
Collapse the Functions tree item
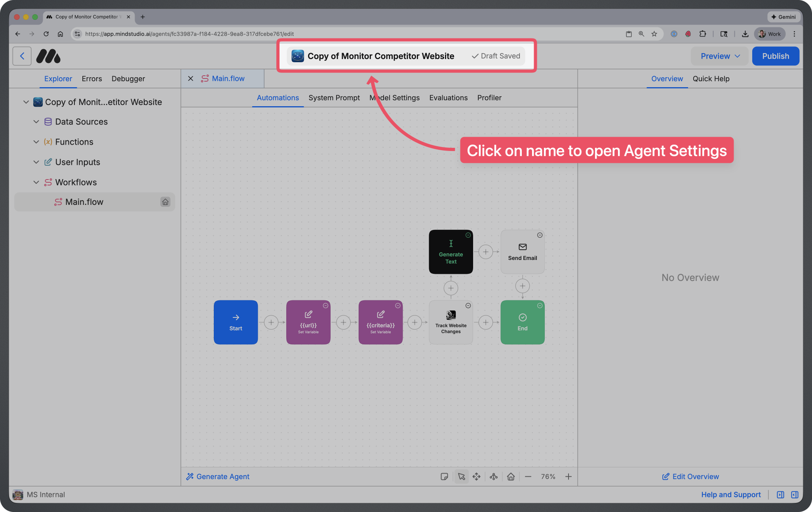coord(36,142)
